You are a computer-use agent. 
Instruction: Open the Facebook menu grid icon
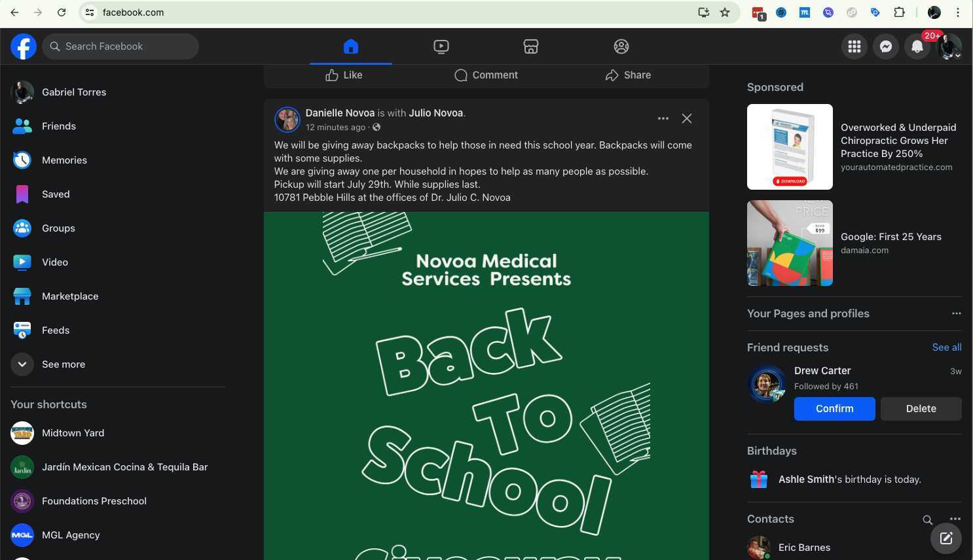coord(854,46)
